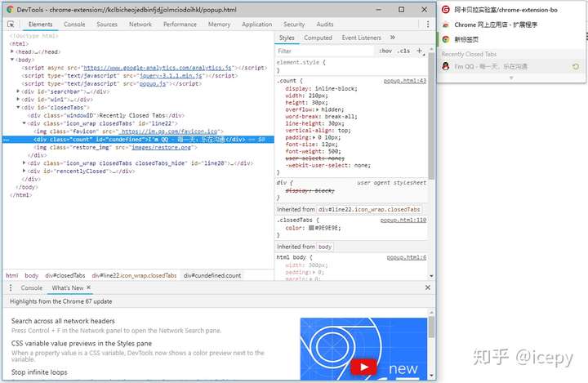Open the images/restore.png source link
The width and height of the screenshot is (588, 383).
tap(161, 148)
